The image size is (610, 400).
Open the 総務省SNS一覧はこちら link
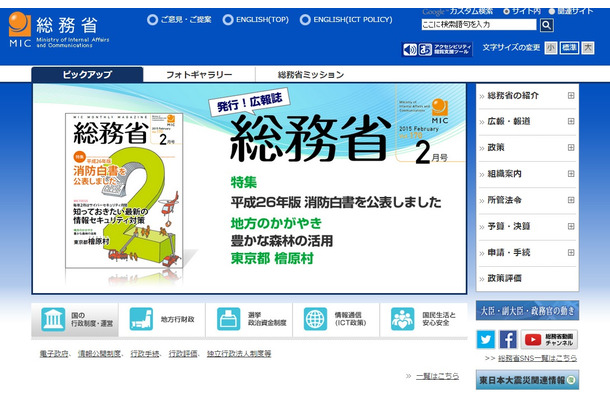click(x=537, y=358)
